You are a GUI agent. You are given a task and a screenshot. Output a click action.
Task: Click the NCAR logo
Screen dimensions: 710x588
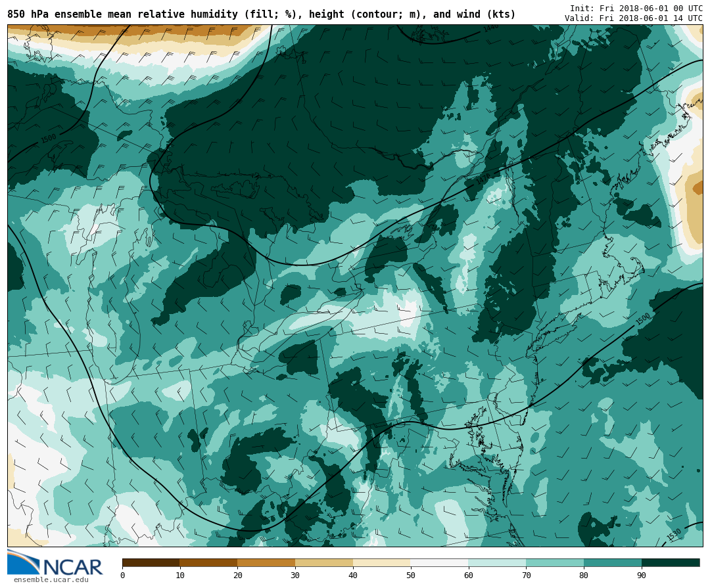(55, 562)
